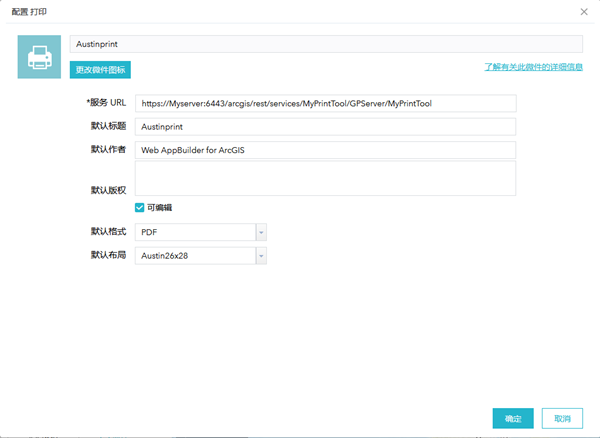Expand the arrow next to Austin26x28
The image size is (600, 438).
point(261,256)
